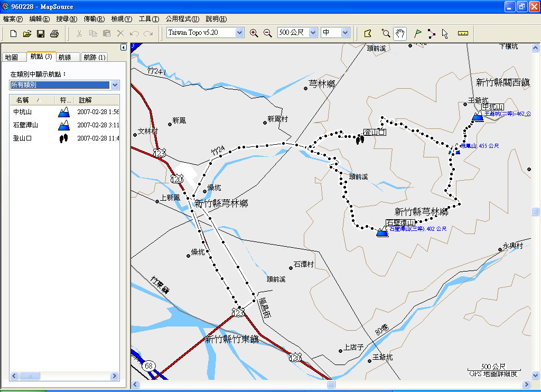The image size is (541, 392).
Task: Open the 搜尋 menu
Action: tap(67, 19)
